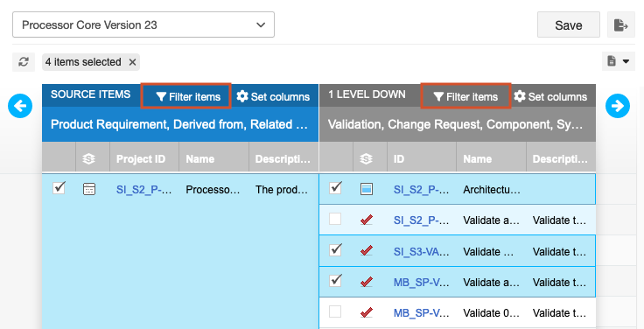Click the refresh icon
The height and width of the screenshot is (329, 644).
[24, 62]
